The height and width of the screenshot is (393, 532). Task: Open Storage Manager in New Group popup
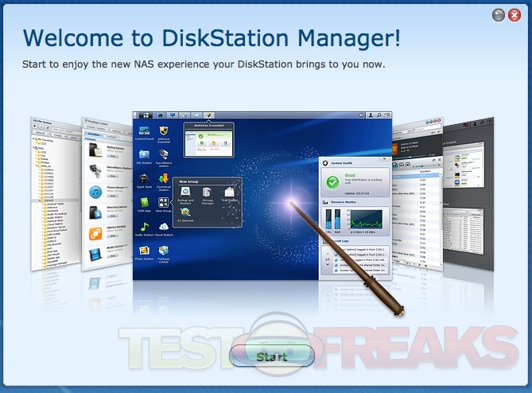[x=207, y=193]
